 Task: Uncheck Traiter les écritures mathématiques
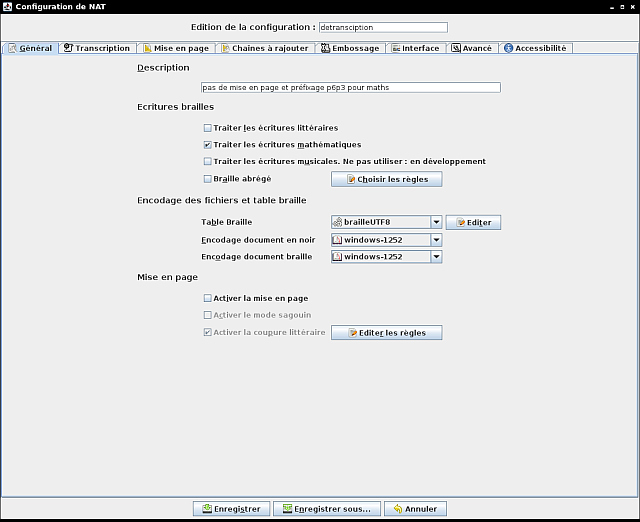click(x=207, y=145)
